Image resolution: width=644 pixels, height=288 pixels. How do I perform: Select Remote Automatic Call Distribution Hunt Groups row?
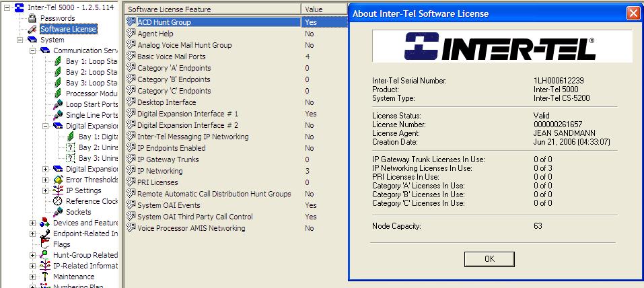point(236,194)
